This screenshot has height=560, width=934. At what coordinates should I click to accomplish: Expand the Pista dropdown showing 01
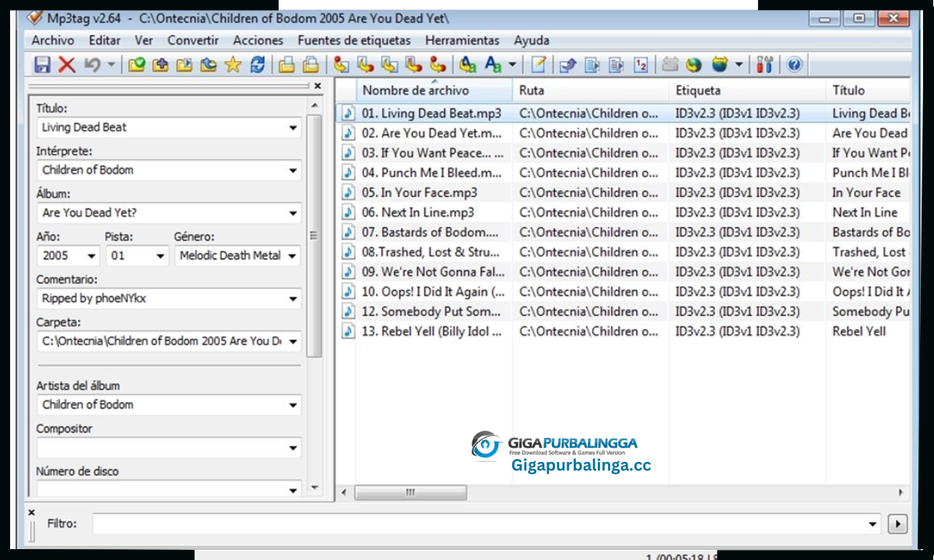click(x=160, y=256)
